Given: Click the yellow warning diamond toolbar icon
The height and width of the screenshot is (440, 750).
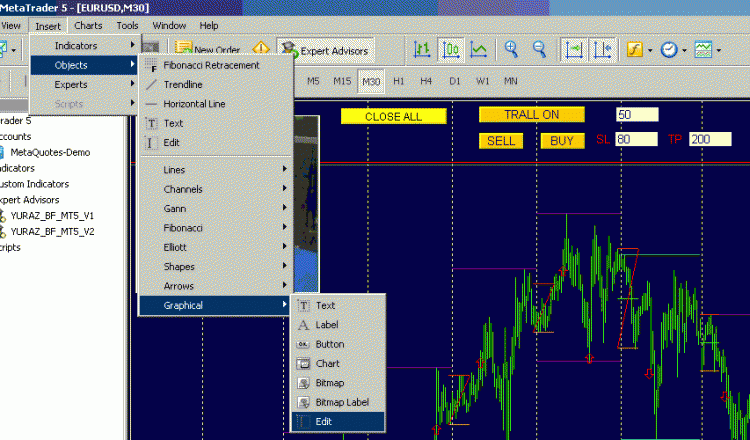Looking at the screenshot, I should coord(261,49).
